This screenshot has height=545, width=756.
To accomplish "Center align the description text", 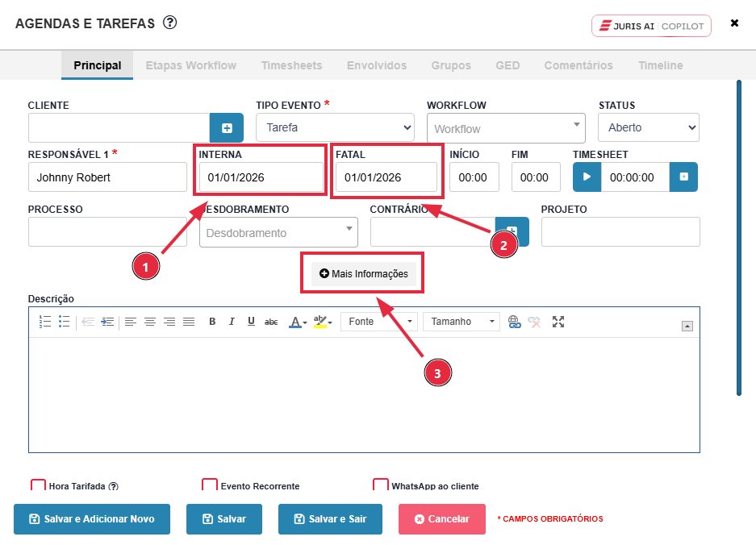I will tap(150, 322).
